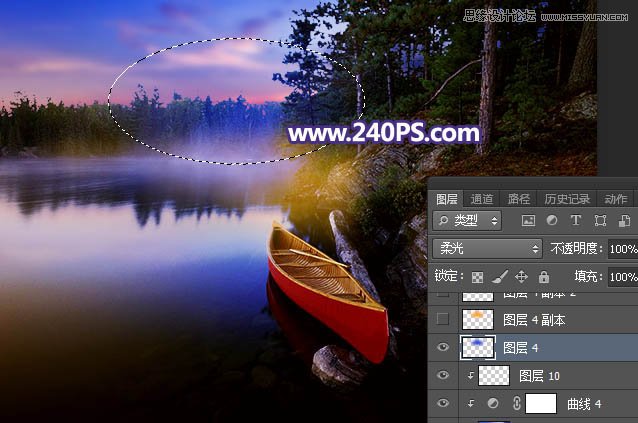Enable the shape layer filter icon
The width and height of the screenshot is (638, 423).
point(600,220)
